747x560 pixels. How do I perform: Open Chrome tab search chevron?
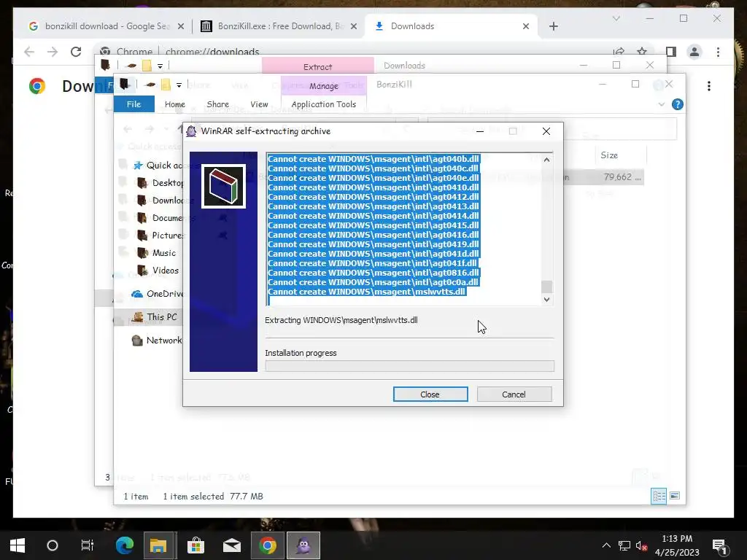pyautogui.click(x=616, y=18)
